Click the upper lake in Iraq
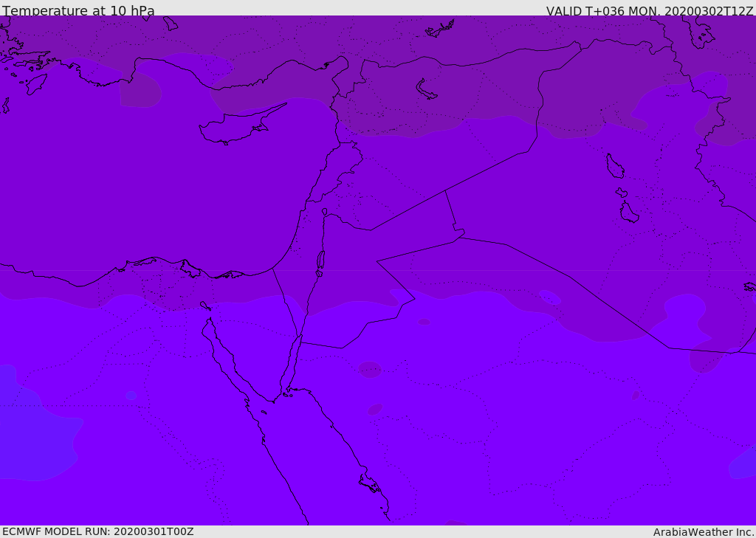This screenshot has height=538, width=756. click(615, 166)
